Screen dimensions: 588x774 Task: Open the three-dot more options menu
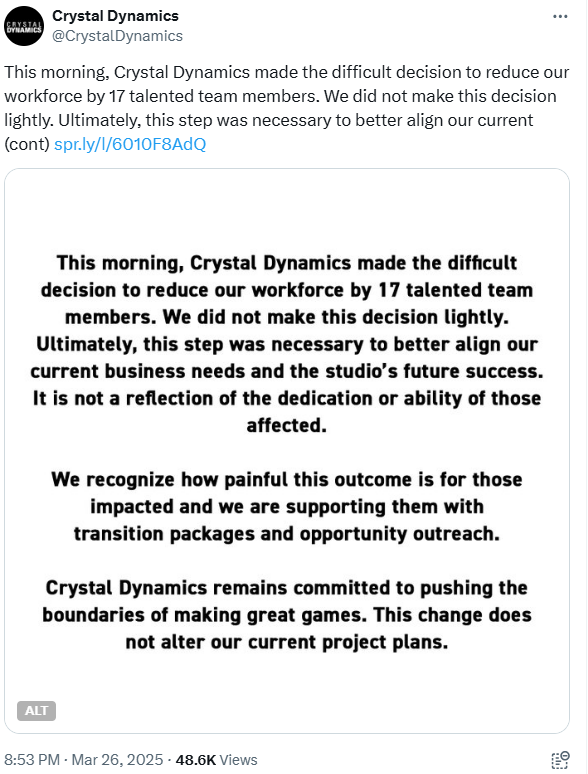coord(560,17)
